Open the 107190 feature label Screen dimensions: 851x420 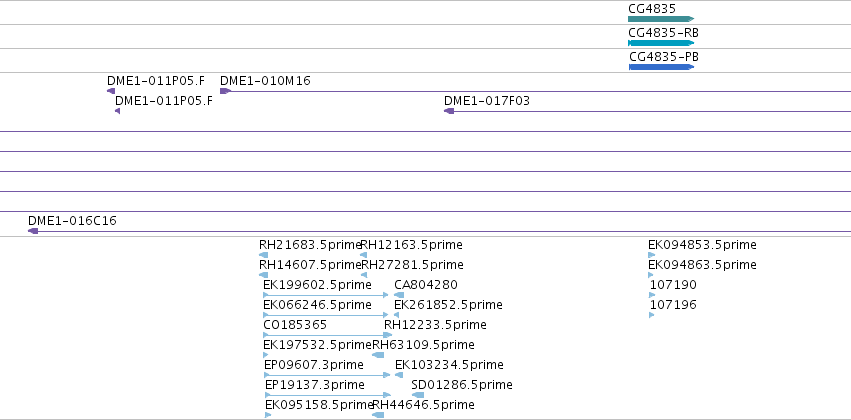pos(674,285)
